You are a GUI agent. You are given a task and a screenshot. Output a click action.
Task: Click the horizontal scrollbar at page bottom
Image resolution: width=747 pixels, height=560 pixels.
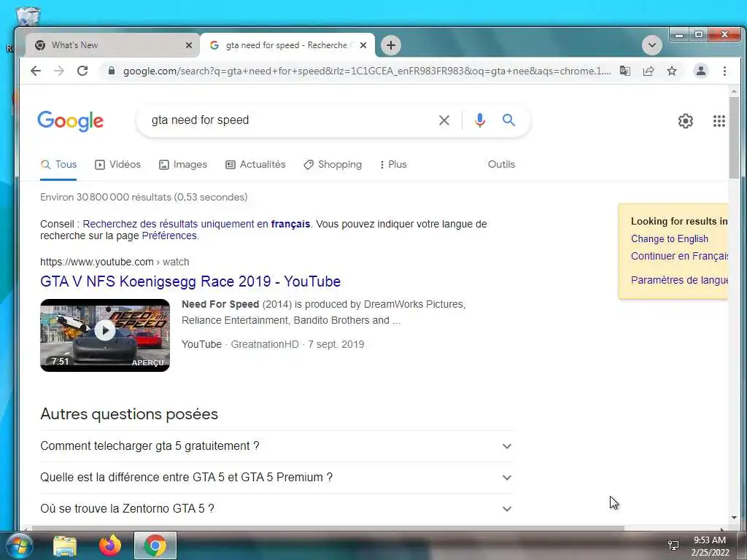pos(328,528)
